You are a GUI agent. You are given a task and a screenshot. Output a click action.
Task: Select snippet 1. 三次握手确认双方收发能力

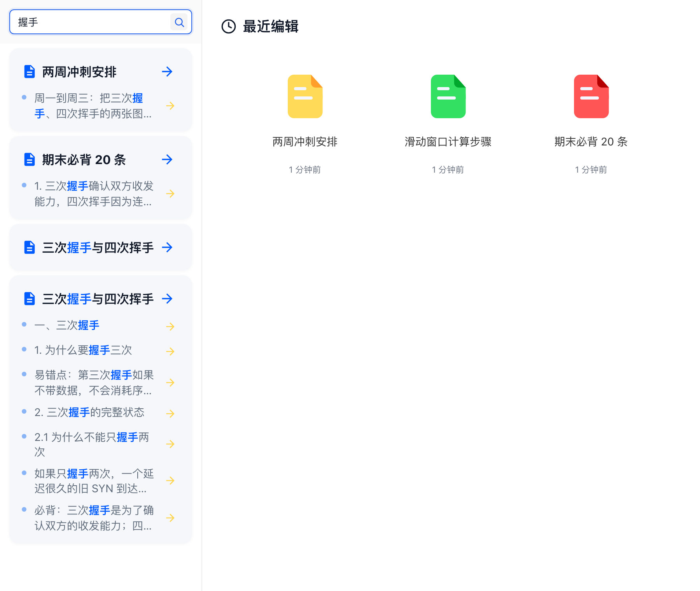tap(94, 194)
